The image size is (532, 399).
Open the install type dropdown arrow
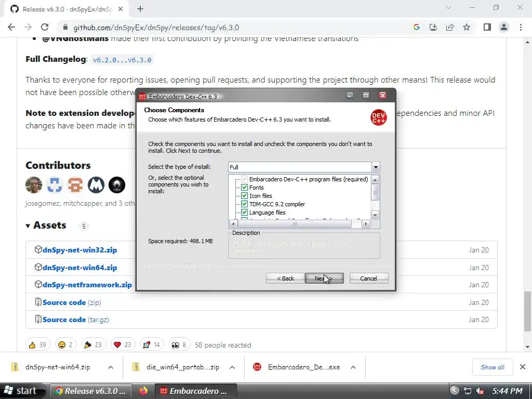pos(376,167)
